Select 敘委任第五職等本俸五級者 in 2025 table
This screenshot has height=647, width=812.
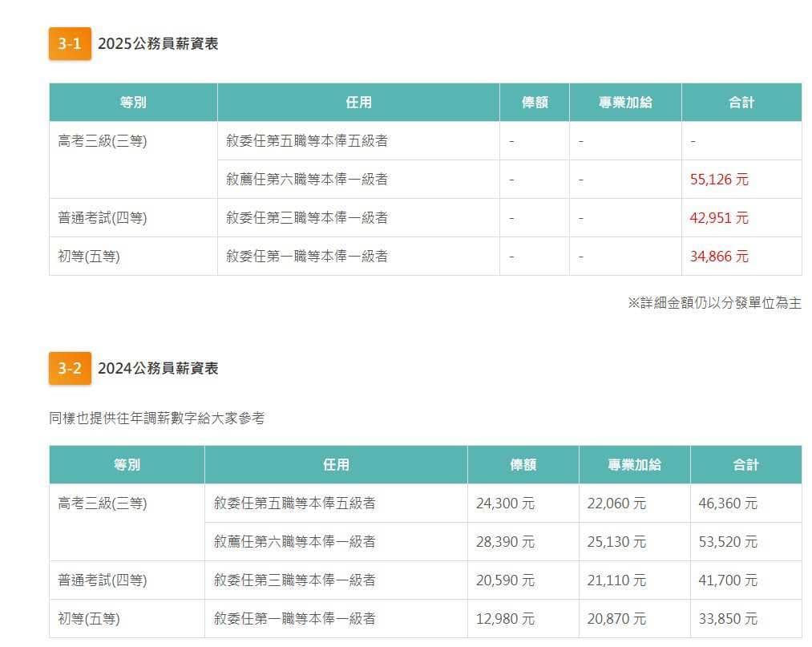[307, 141]
